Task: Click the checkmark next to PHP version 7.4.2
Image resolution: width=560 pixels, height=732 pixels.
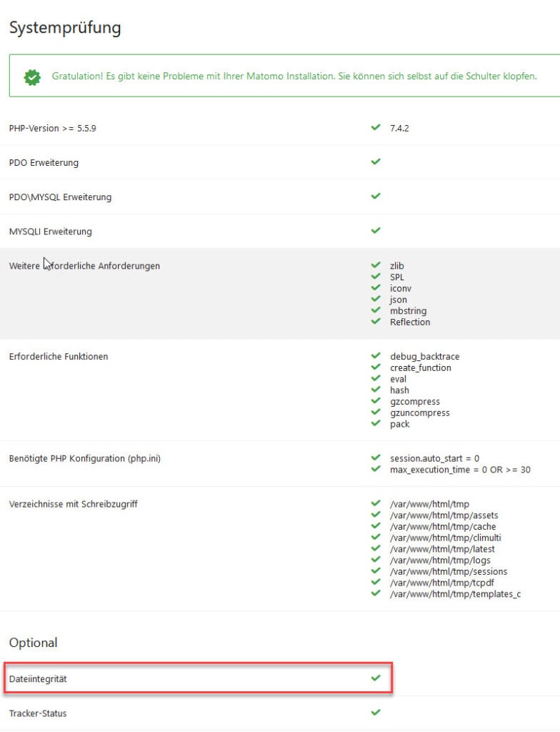Action: pos(376,127)
